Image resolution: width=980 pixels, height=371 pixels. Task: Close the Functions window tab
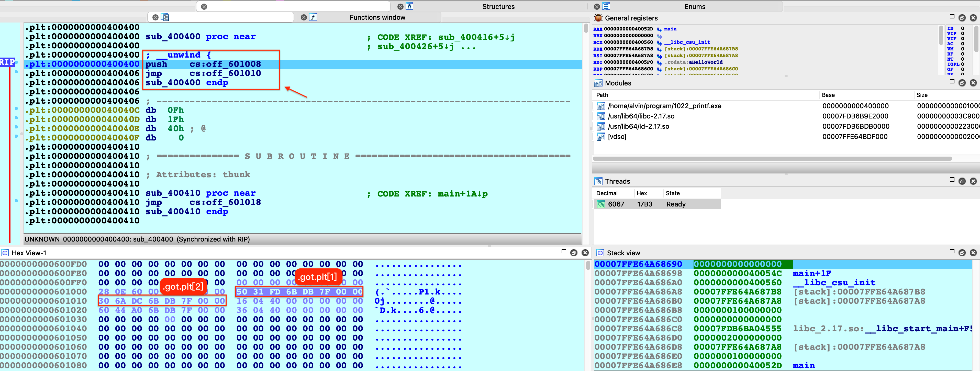click(x=304, y=17)
